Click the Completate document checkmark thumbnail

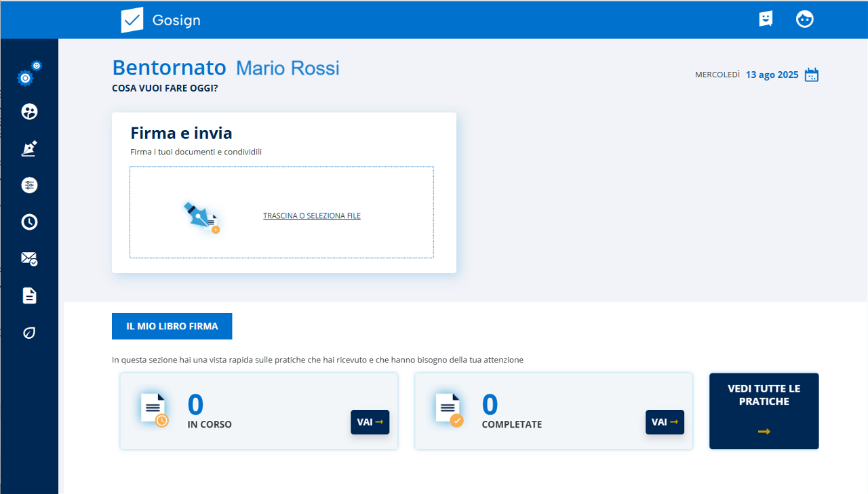448,411
